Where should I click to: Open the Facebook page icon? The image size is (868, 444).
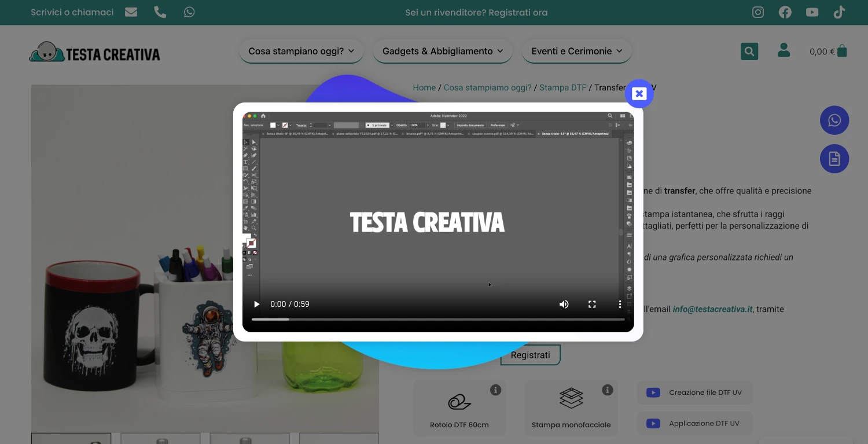tap(785, 12)
